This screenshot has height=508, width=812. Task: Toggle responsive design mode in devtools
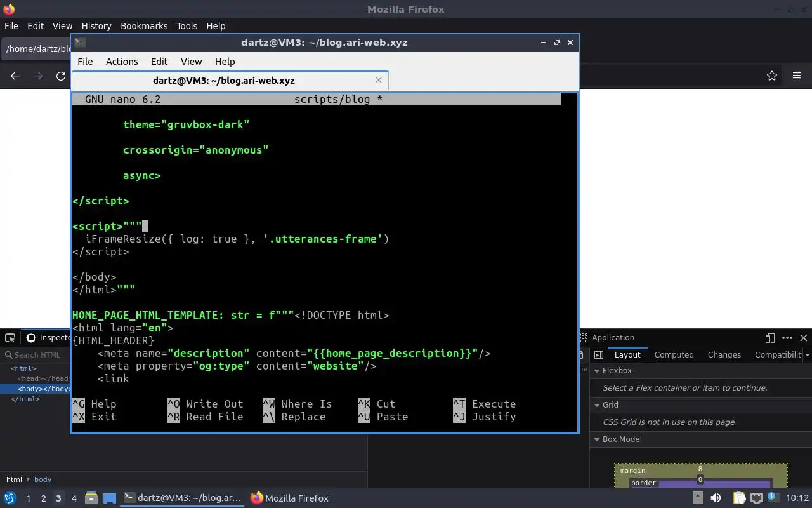[770, 338]
